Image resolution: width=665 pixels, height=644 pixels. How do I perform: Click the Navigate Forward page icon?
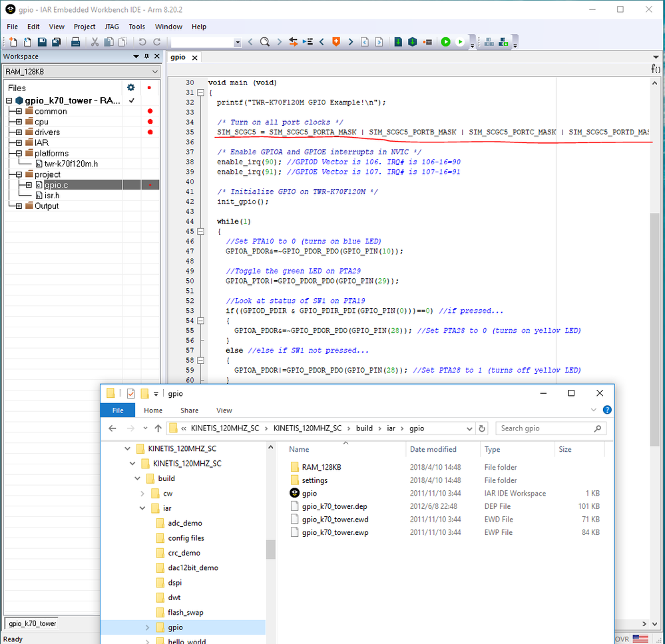(x=379, y=42)
